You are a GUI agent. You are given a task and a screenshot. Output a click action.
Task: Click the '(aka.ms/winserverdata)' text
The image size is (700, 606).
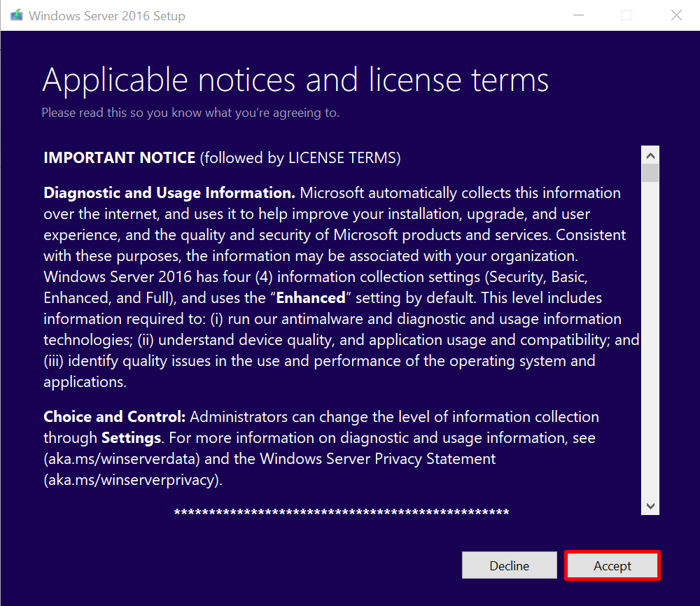[x=122, y=459]
